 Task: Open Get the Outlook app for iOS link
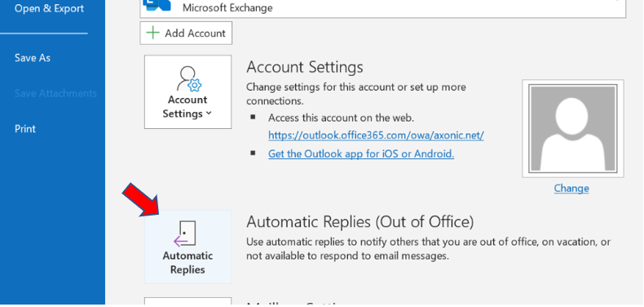click(x=361, y=154)
